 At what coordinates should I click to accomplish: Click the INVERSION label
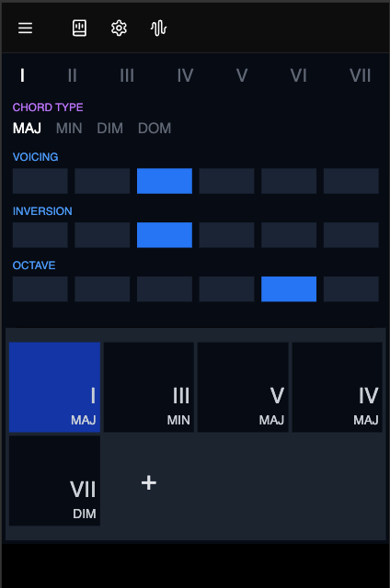click(x=42, y=211)
